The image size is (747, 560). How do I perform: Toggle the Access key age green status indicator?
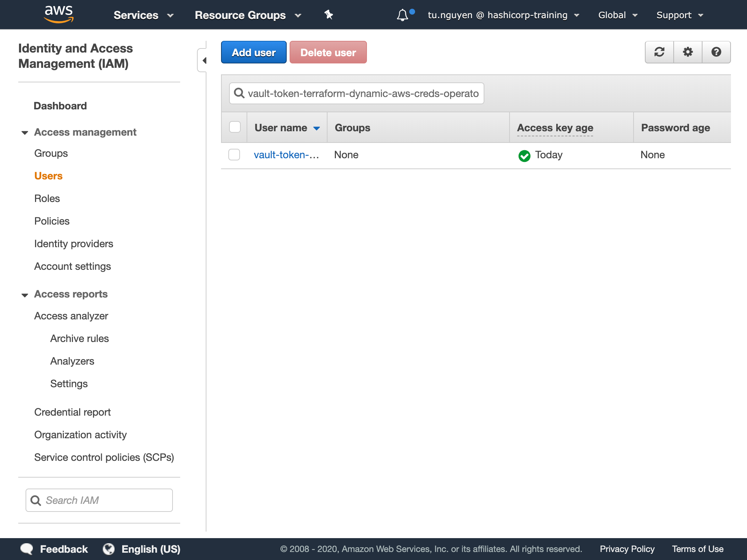pyautogui.click(x=525, y=155)
